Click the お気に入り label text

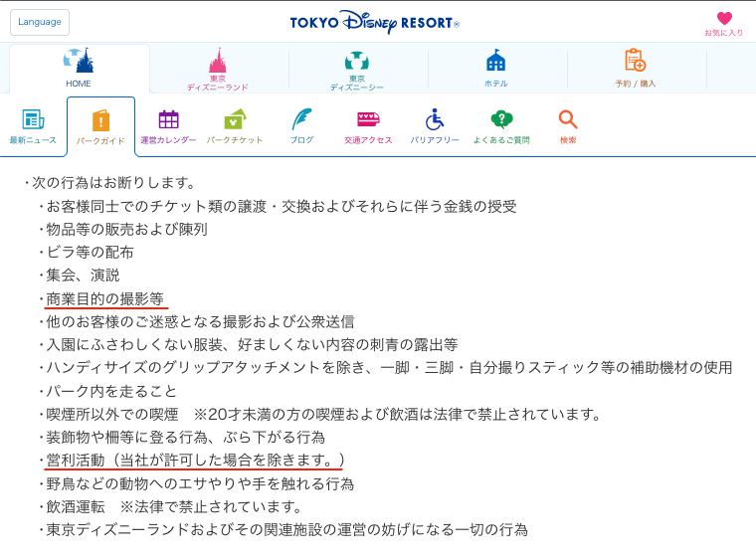(x=724, y=33)
